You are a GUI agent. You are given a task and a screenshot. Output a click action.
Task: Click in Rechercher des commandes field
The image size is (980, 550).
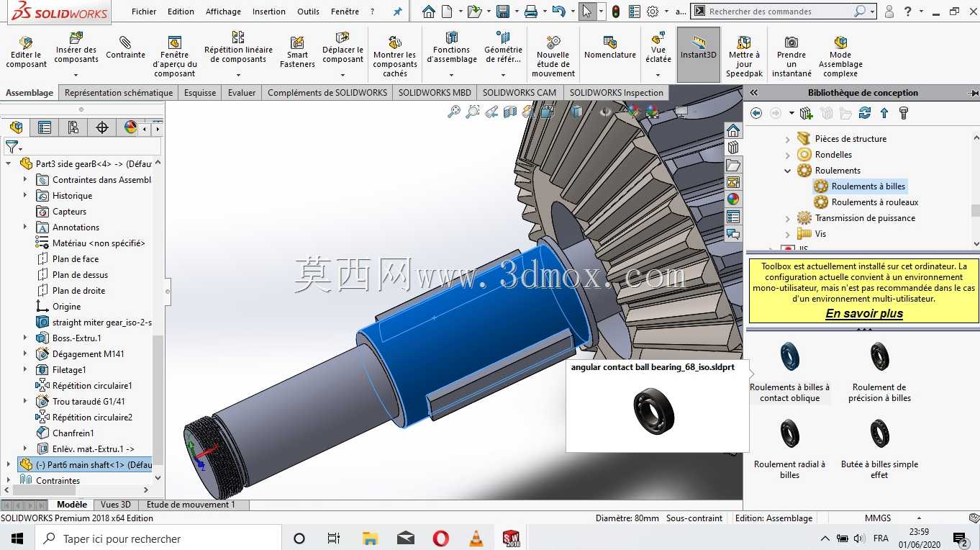tap(780, 12)
